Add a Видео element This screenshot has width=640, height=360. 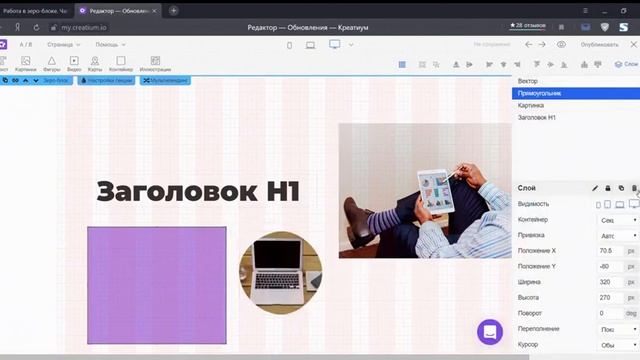click(x=74, y=64)
